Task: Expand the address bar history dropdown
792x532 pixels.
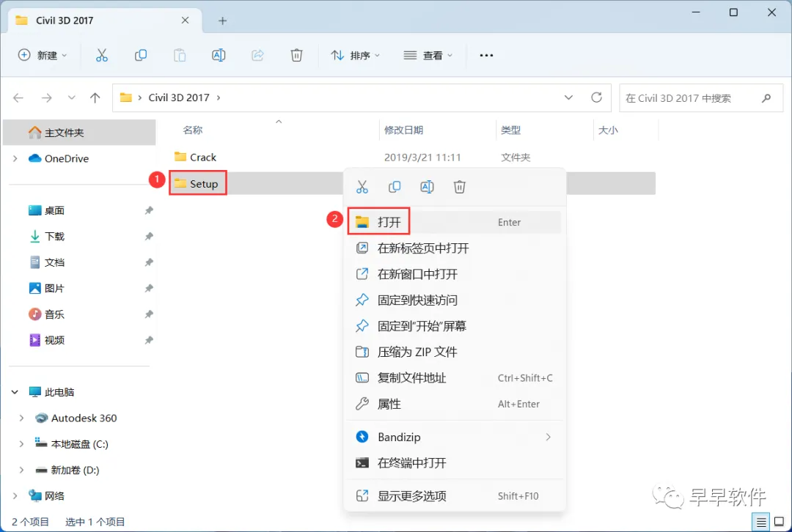Action: coord(568,97)
